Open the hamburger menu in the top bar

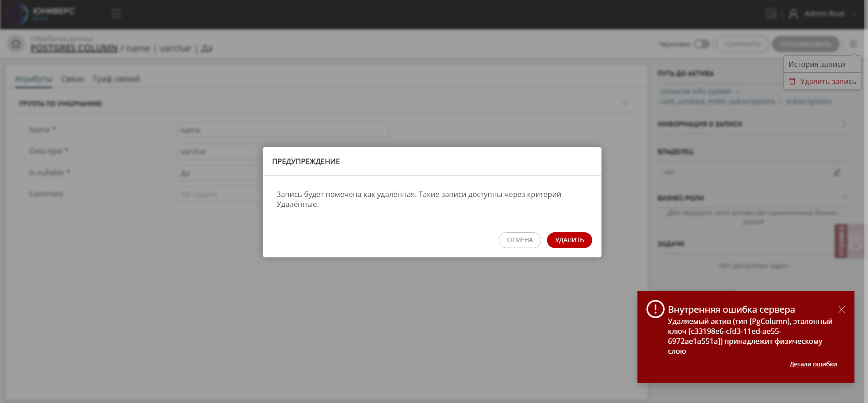coord(117,14)
